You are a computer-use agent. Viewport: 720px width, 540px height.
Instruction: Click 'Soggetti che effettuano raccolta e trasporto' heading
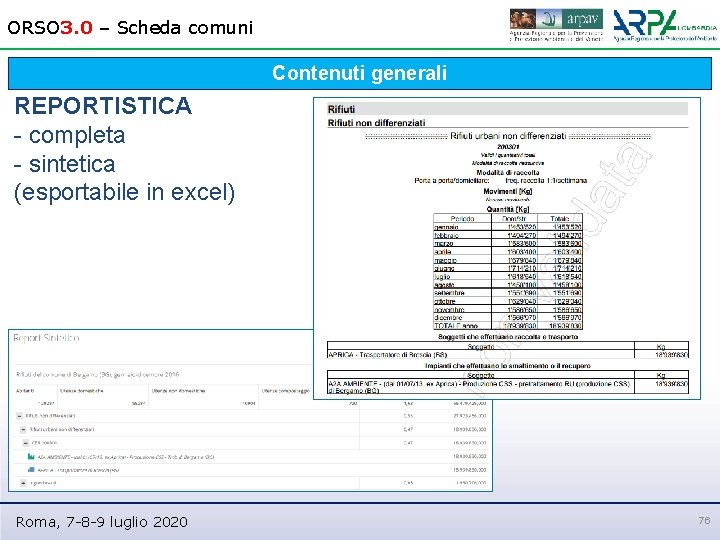click(508, 337)
